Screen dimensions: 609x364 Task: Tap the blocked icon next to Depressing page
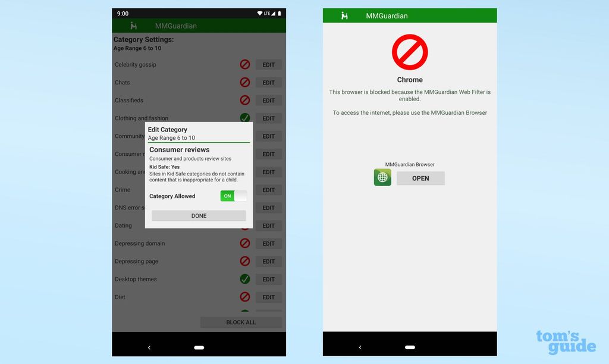(244, 261)
